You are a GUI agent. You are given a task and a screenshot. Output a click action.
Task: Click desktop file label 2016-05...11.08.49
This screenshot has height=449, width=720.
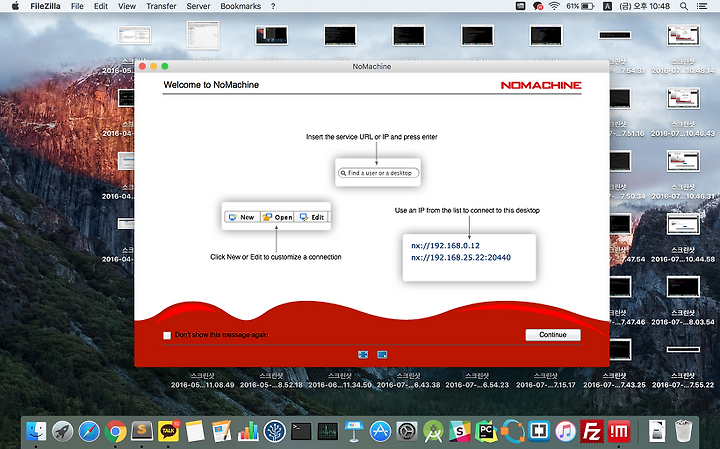click(x=202, y=385)
